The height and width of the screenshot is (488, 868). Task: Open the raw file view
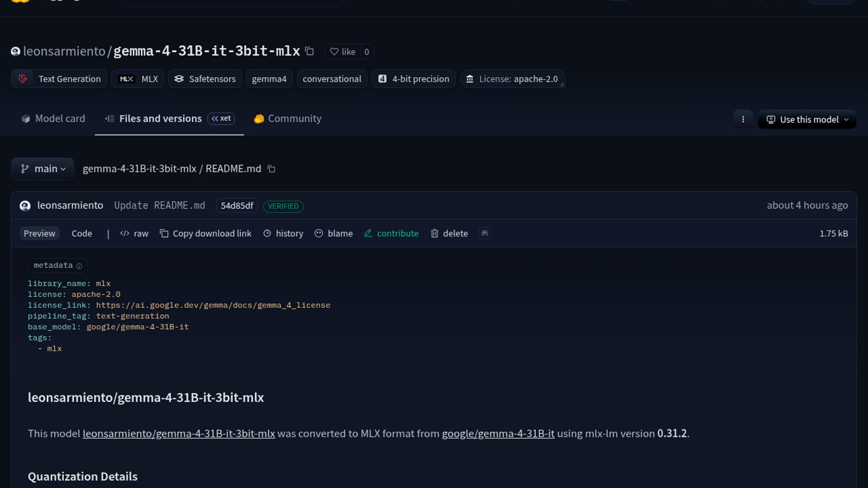(134, 234)
